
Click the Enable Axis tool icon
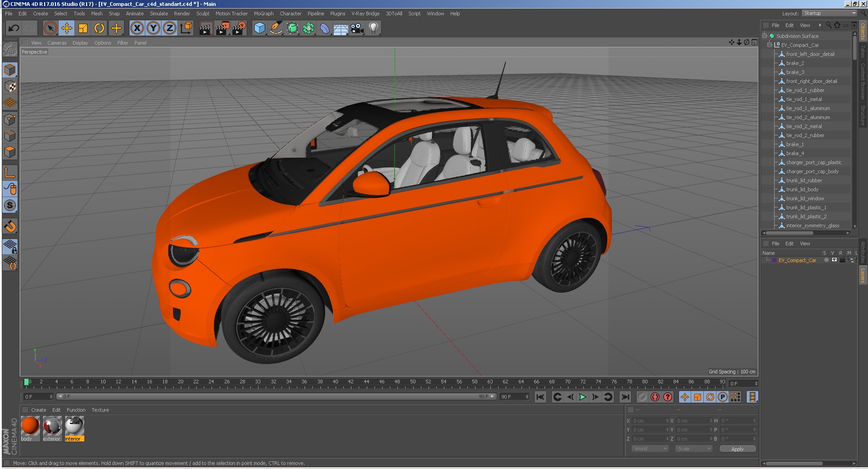(x=10, y=172)
